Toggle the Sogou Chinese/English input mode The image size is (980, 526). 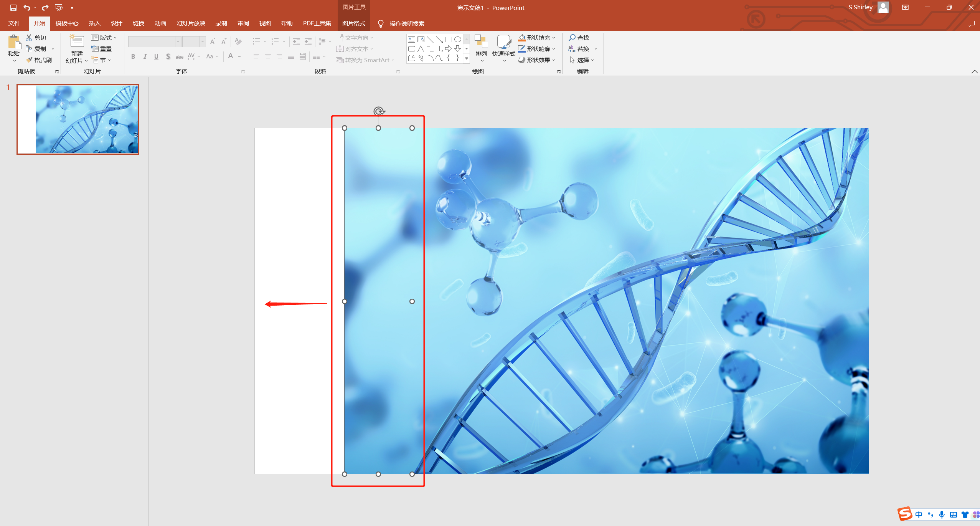[919, 514]
